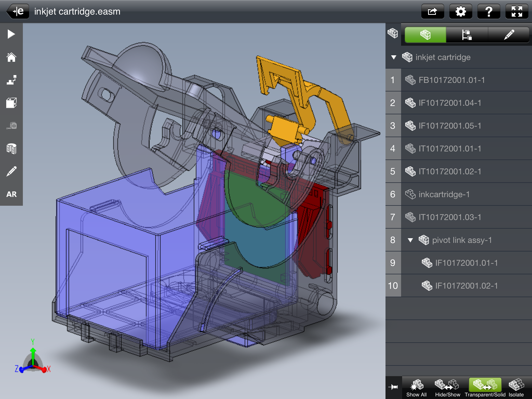Open section view cylinder tool

pyautogui.click(x=11, y=149)
